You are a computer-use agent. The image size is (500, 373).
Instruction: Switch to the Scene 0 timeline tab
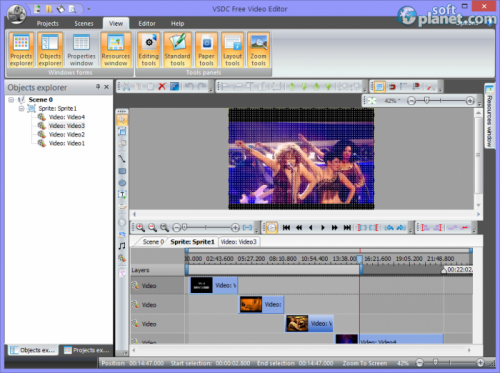point(153,242)
